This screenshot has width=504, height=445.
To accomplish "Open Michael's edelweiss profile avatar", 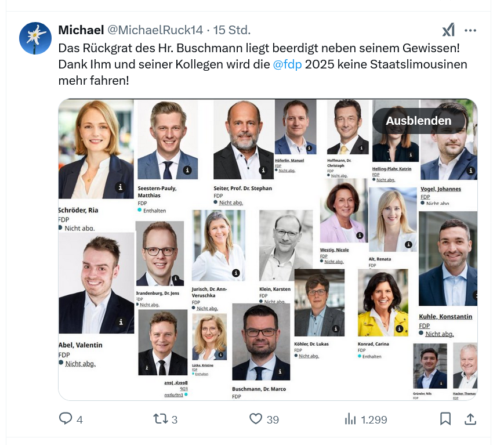I will pyautogui.click(x=35, y=38).
